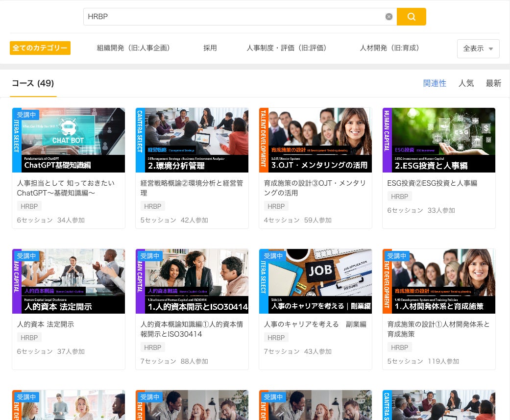Open the 人事のキャリアを考える 副業編 thumbnail
510x420 pixels.
click(316, 281)
